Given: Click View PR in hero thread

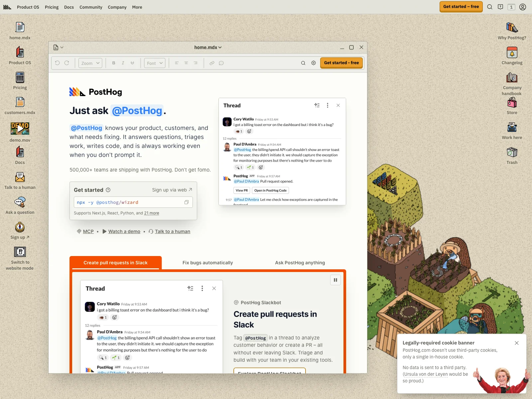Looking at the screenshot, I should 242,191.
